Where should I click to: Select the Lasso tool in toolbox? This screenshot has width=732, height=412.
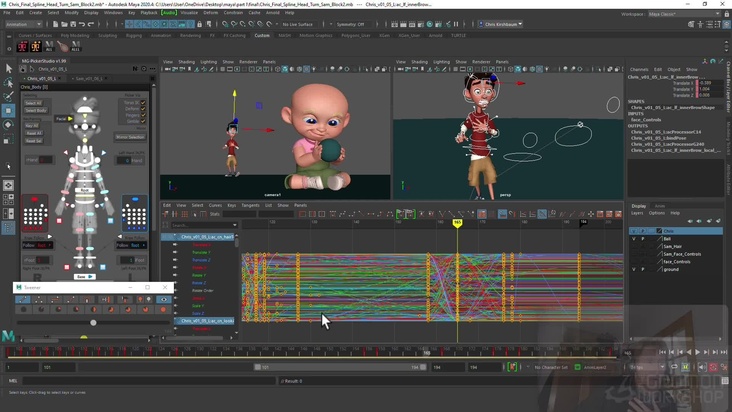coord(8,83)
